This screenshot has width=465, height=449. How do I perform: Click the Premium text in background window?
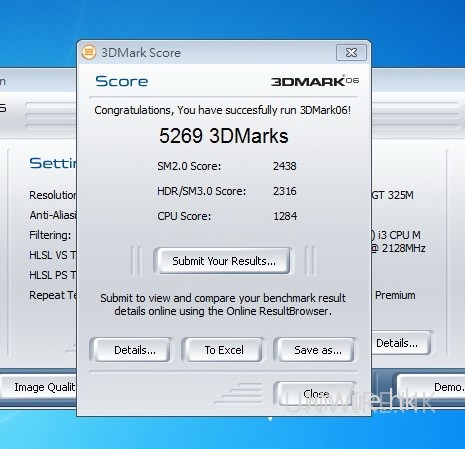(x=395, y=295)
